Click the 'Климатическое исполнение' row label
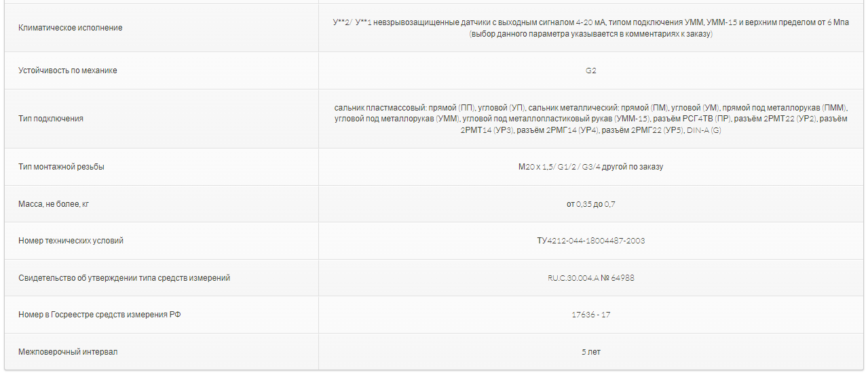Image resolution: width=868 pixels, height=375 pixels. point(71,28)
